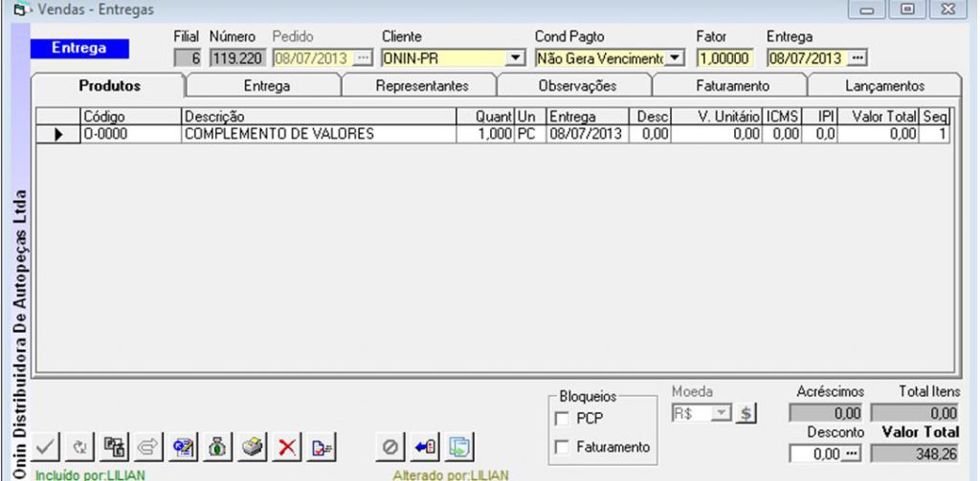Click the Desc column header
The width and height of the screenshot is (980, 481).
pos(650,117)
